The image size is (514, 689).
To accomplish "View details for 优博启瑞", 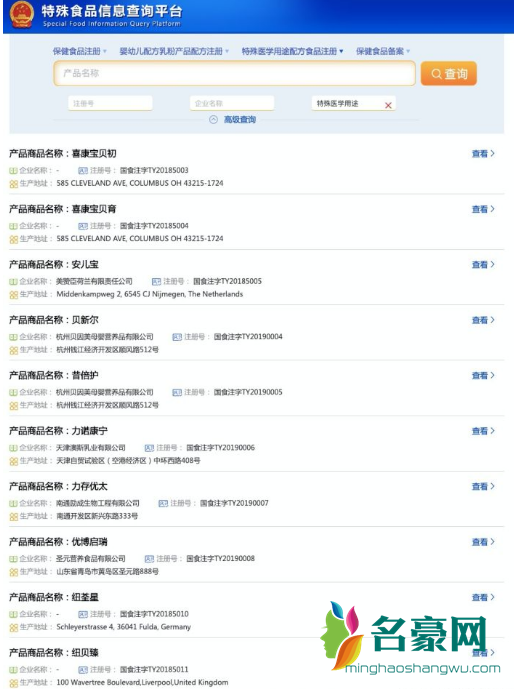I will (483, 542).
